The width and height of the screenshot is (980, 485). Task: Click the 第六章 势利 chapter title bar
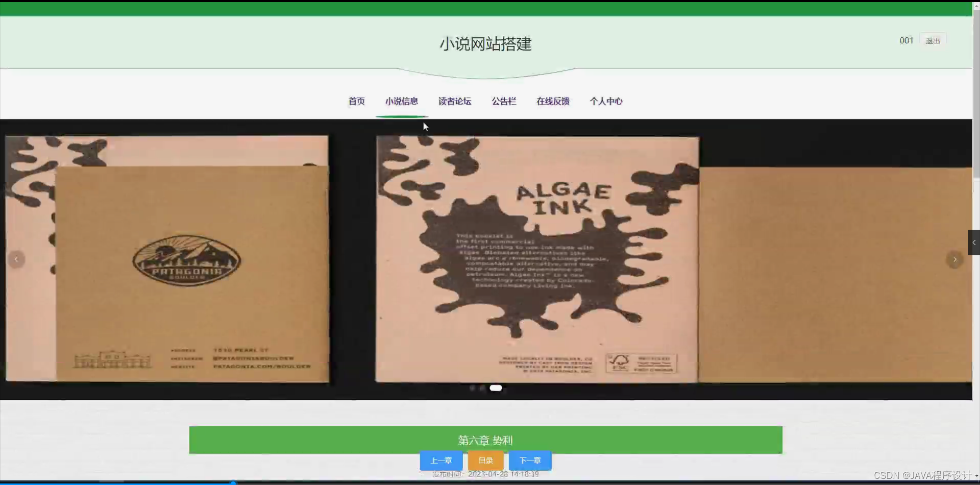[485, 440]
